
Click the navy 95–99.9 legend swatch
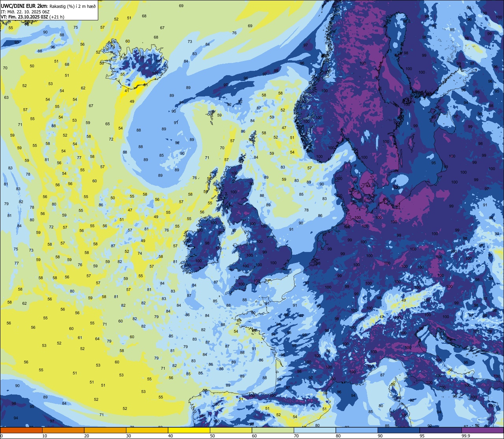441,430
